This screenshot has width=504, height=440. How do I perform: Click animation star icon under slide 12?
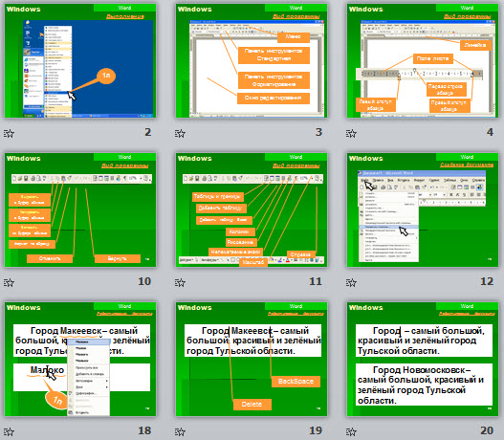pyautogui.click(x=351, y=282)
